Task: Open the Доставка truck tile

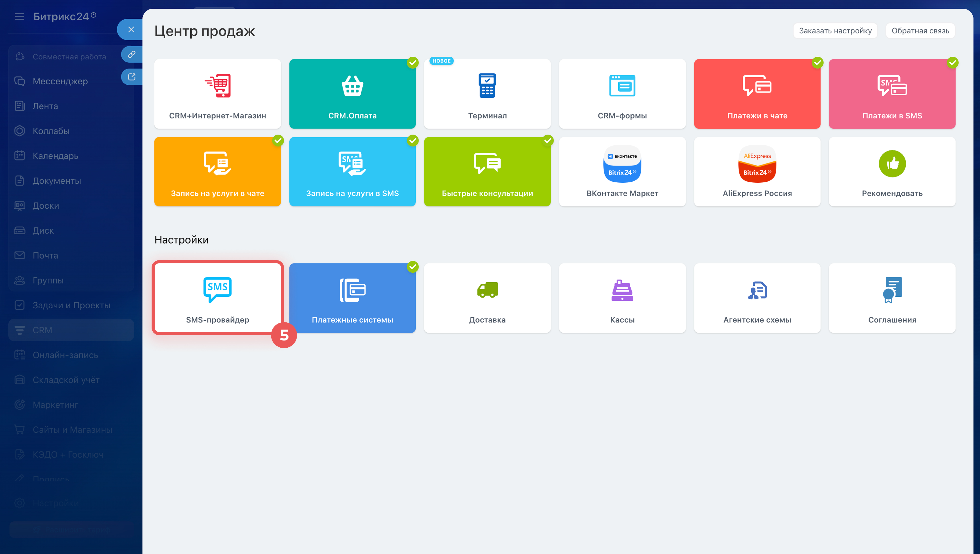Action: tap(487, 298)
